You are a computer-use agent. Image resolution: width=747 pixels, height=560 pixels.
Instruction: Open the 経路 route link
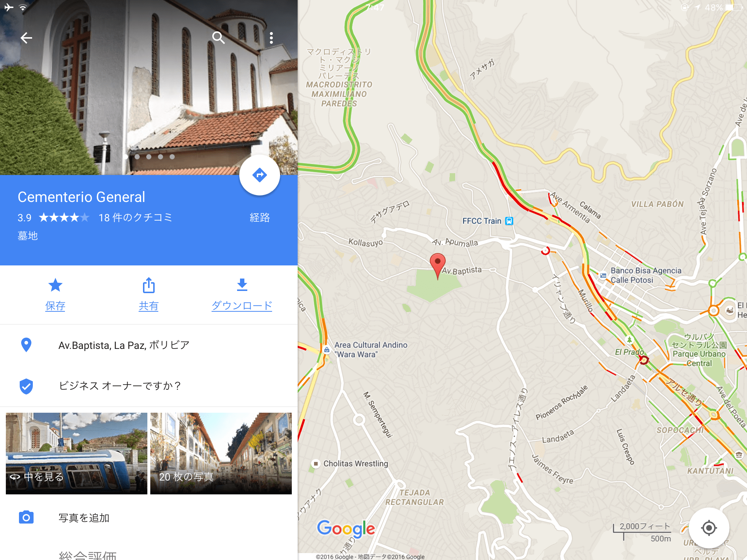260,218
